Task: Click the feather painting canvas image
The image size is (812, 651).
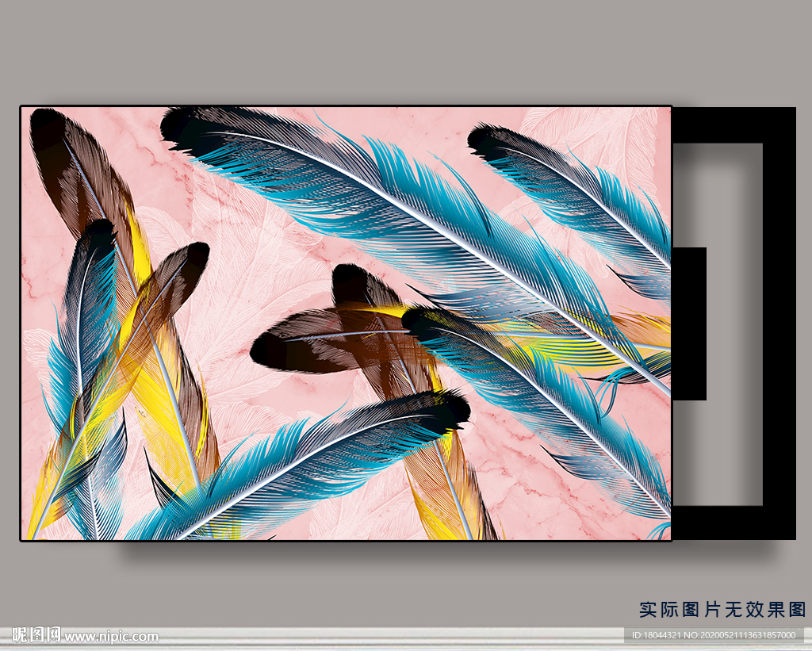Action: click(x=346, y=324)
